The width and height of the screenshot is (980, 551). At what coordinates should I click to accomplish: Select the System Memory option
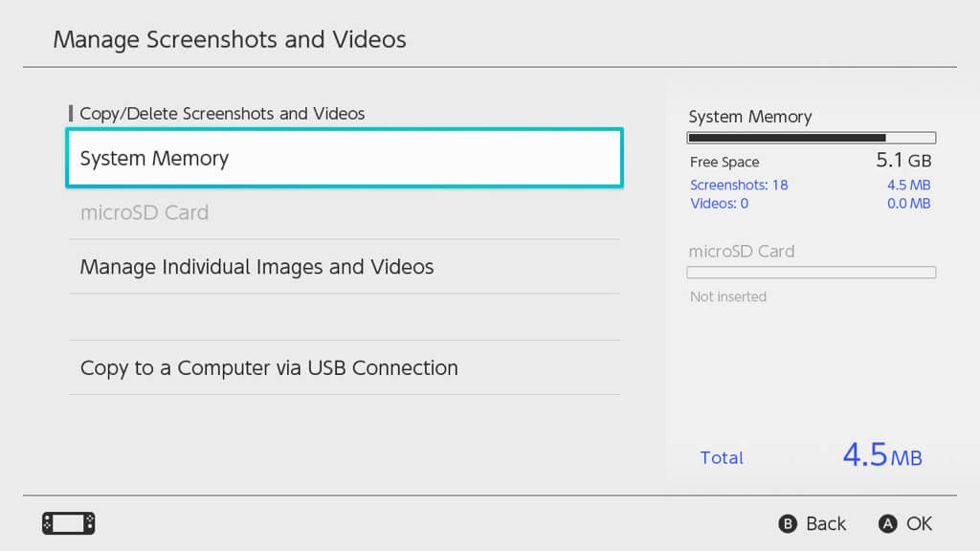pos(345,158)
